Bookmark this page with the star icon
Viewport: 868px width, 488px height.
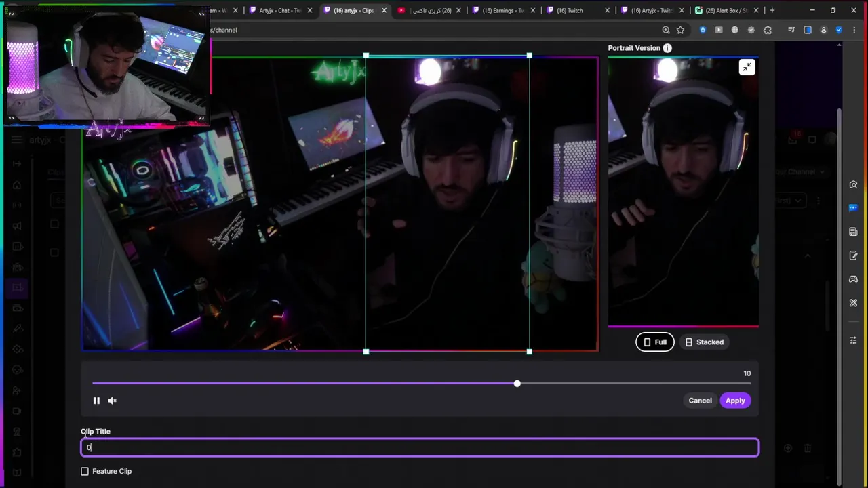click(x=680, y=30)
